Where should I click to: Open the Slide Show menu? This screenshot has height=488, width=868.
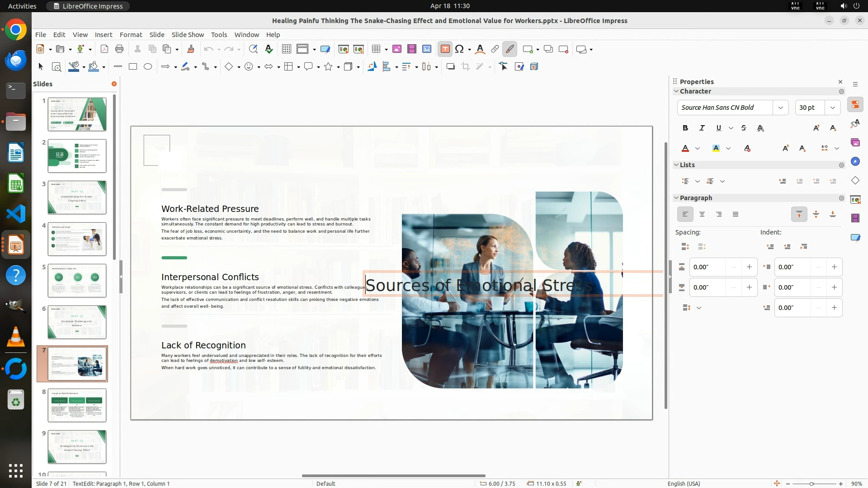coord(188,35)
